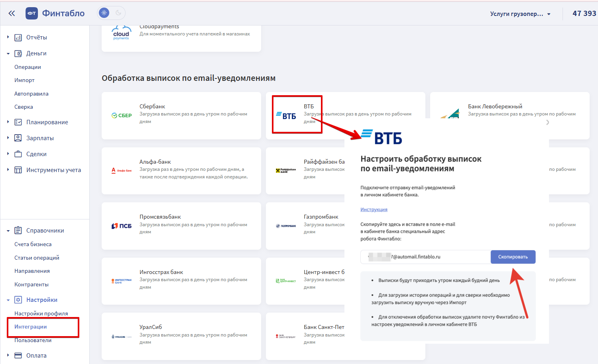Select Сверка in the sidebar
Screen dimensions: 598x364
[x=24, y=107]
